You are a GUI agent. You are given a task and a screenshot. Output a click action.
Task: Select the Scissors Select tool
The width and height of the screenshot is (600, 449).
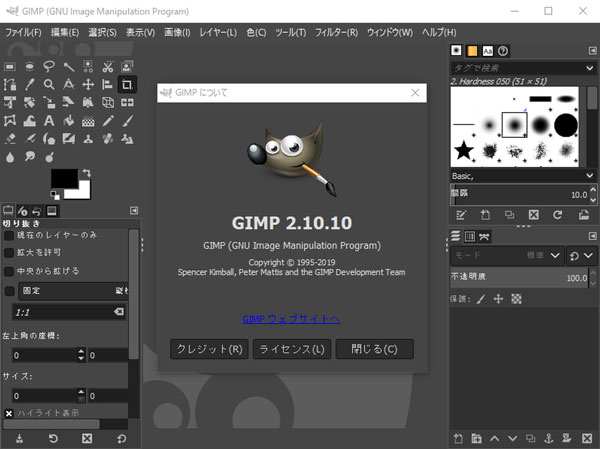pos(108,67)
